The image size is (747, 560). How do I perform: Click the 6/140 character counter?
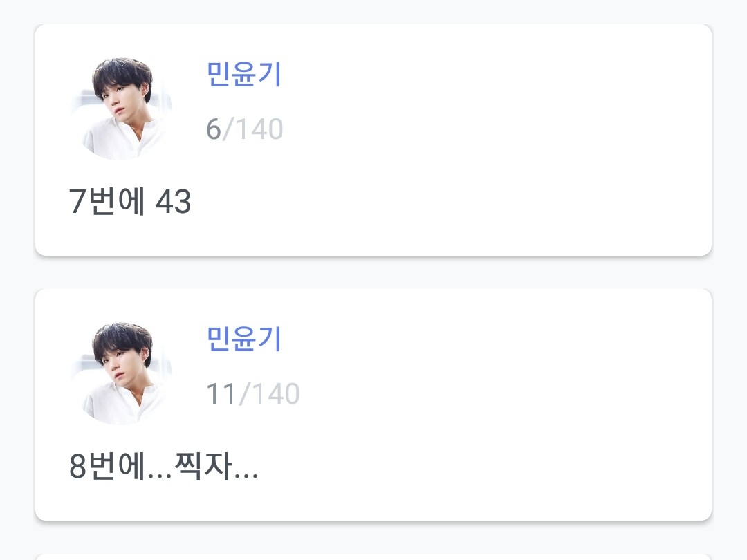244,129
